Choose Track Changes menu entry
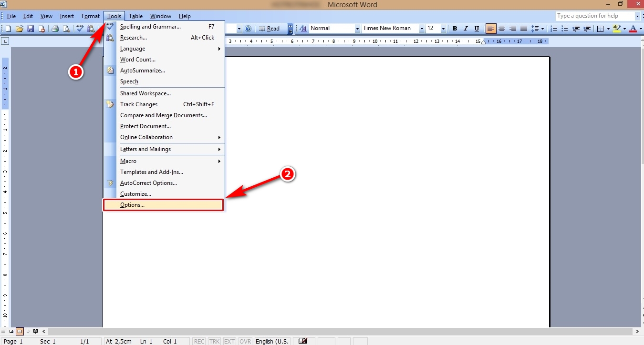This screenshot has width=644, height=345. [165, 104]
